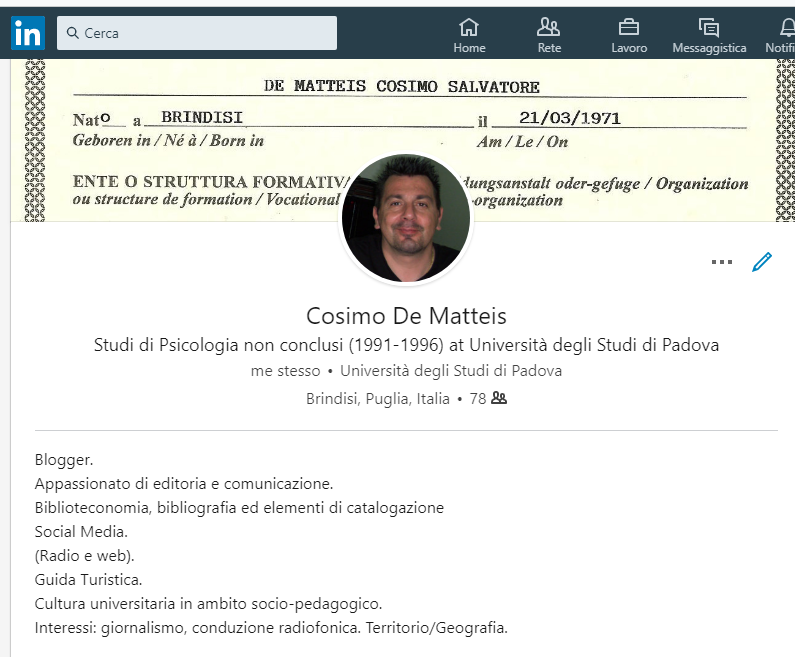This screenshot has height=657, width=795.
Task: Click the 'Guida Turistica.' line
Action: (x=88, y=579)
